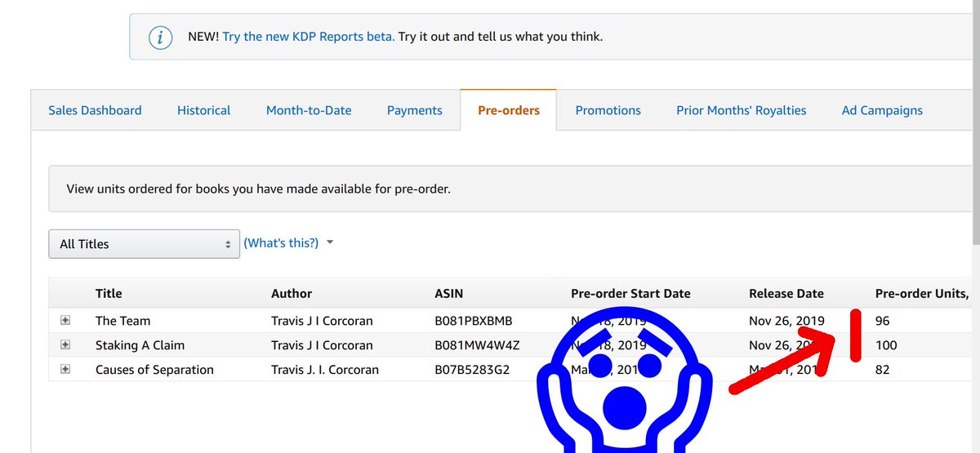Click the 100 pre-order units value
This screenshot has height=453, width=980.
[x=886, y=345]
